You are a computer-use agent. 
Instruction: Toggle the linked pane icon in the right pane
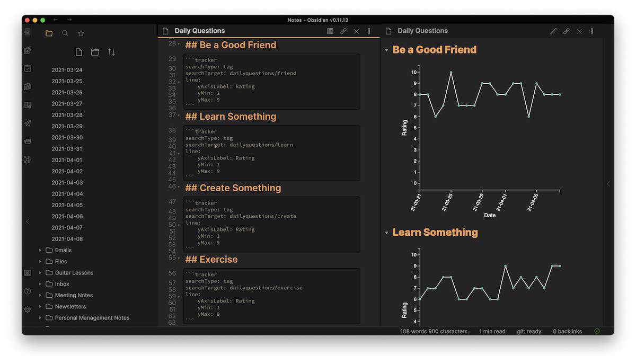[x=566, y=31]
